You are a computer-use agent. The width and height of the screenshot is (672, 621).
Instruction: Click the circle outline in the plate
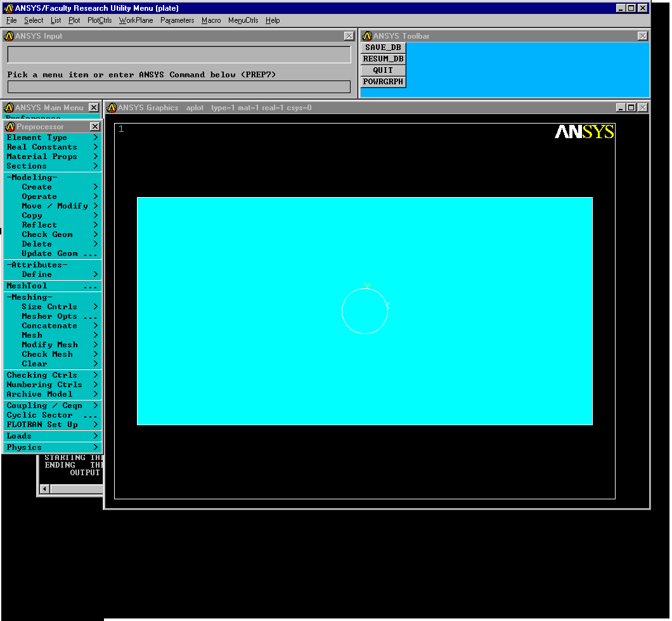342,310
